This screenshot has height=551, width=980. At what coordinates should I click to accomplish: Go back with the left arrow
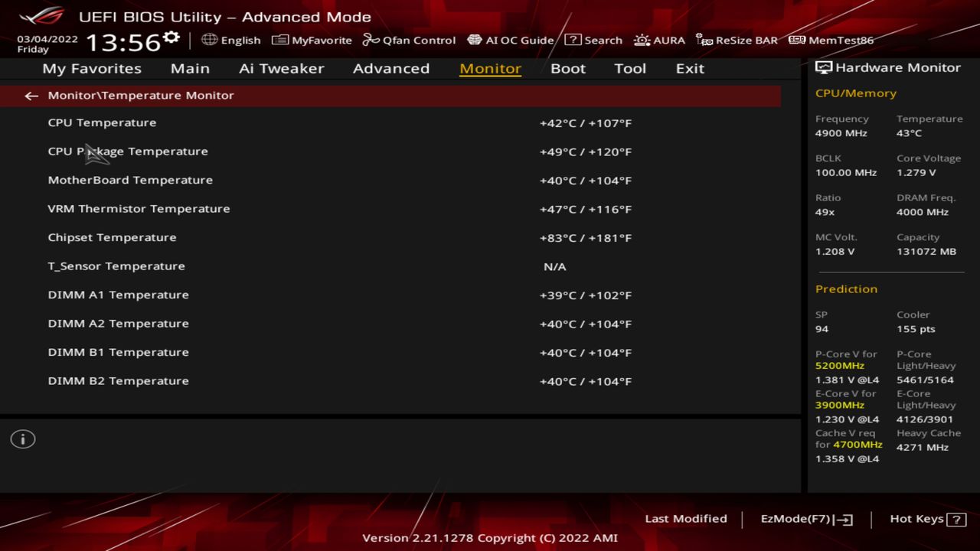[x=31, y=96]
